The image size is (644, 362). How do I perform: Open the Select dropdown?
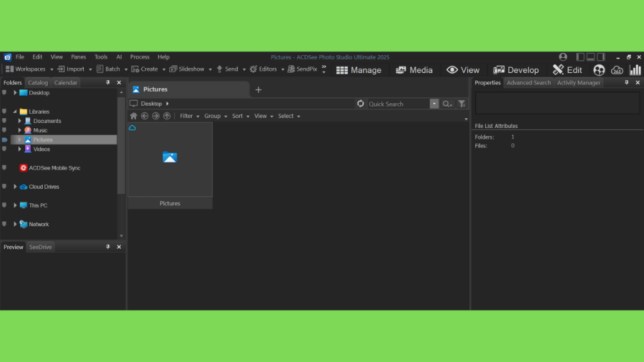289,116
